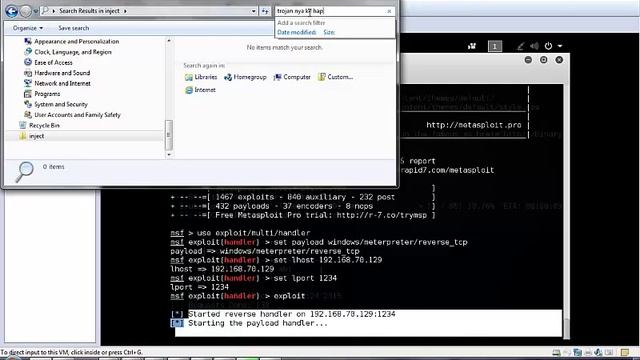Select Ease of Access in the navigation pane
The height and width of the screenshot is (360, 640).
[53, 62]
